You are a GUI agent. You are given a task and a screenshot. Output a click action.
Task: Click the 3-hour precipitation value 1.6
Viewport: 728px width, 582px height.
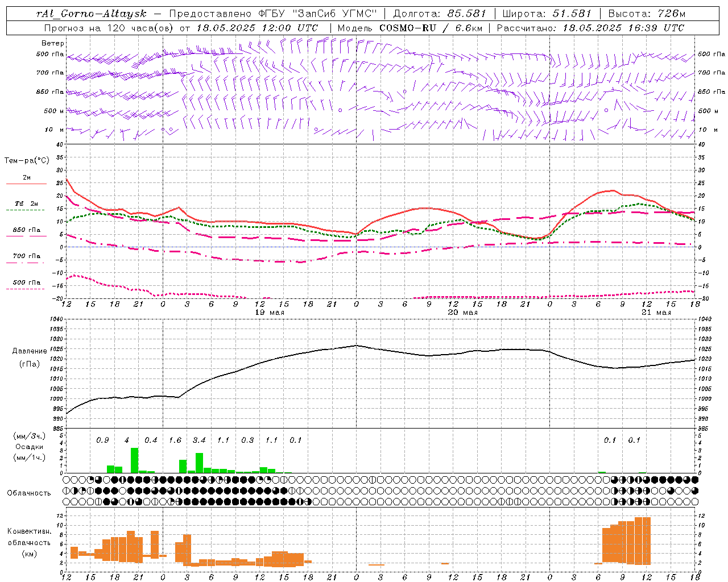(x=175, y=440)
